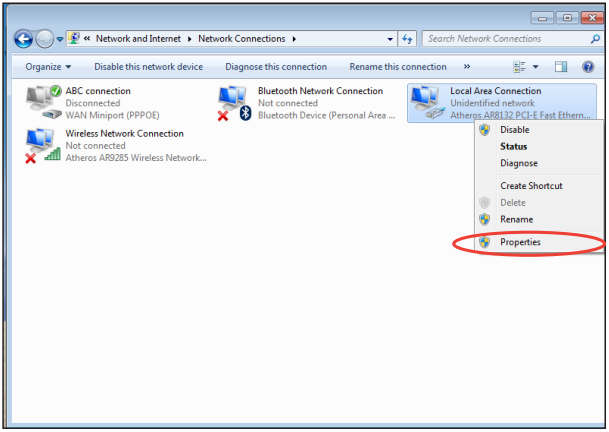Click Unidentified network status text
Image resolution: width=609 pixels, height=432 pixels.
[x=492, y=103]
